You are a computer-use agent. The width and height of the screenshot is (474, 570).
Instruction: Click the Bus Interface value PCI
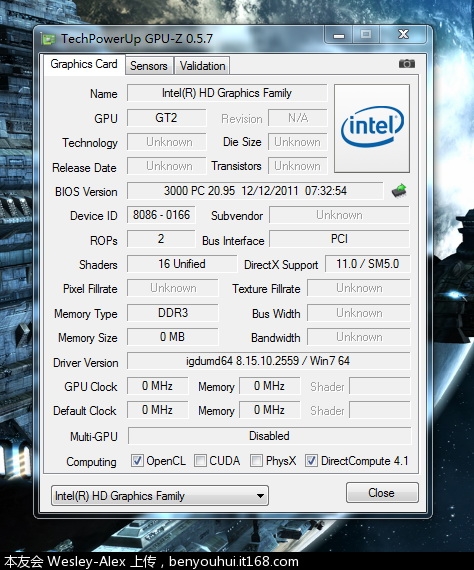click(x=340, y=239)
